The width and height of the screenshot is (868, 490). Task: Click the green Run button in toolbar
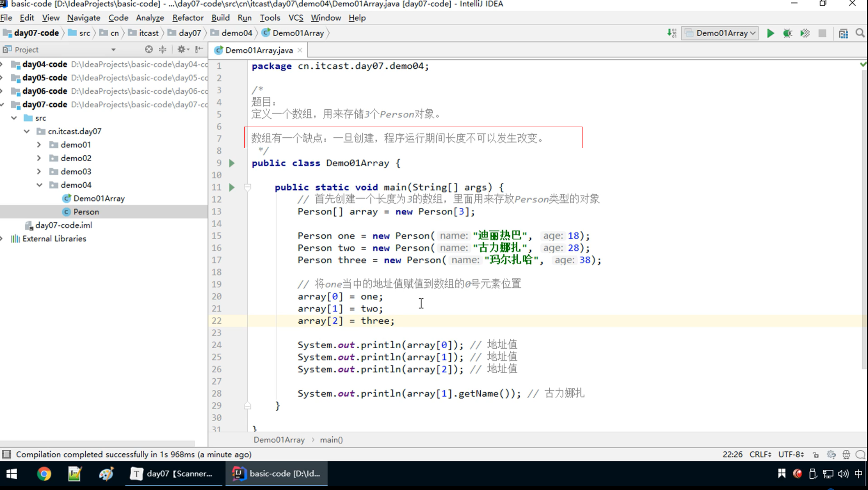tap(770, 33)
